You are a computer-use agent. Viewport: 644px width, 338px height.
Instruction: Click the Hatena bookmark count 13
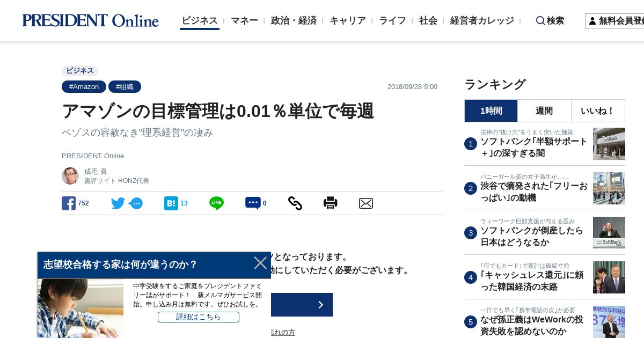point(184,203)
